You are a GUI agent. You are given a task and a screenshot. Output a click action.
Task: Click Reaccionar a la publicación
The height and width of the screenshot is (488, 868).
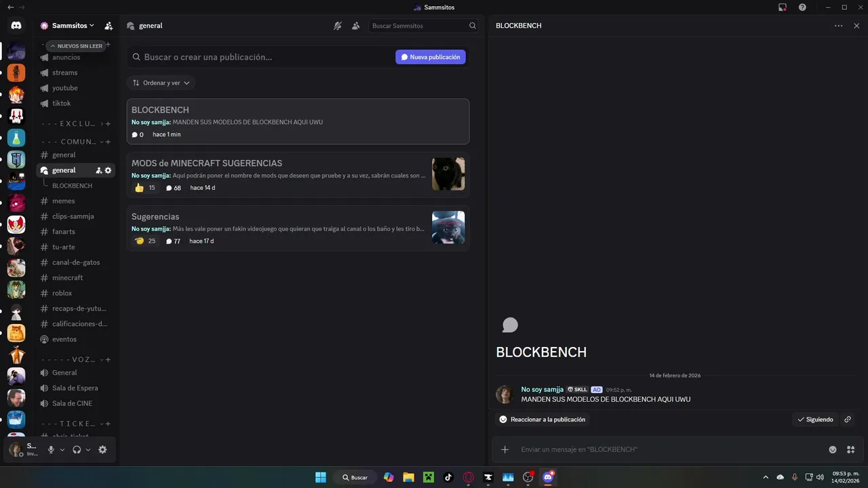tap(542, 420)
